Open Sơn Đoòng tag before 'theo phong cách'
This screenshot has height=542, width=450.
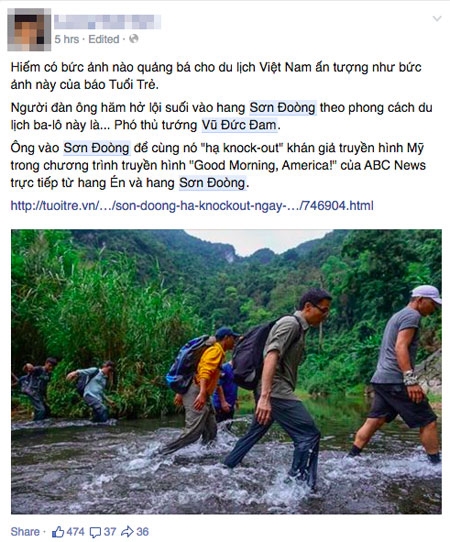point(282,108)
